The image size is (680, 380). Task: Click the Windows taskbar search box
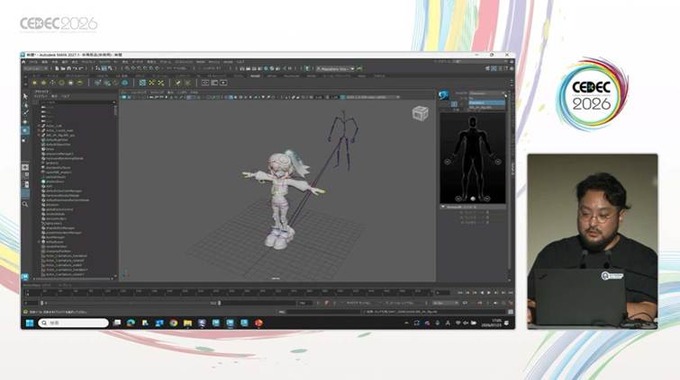[x=73, y=323]
